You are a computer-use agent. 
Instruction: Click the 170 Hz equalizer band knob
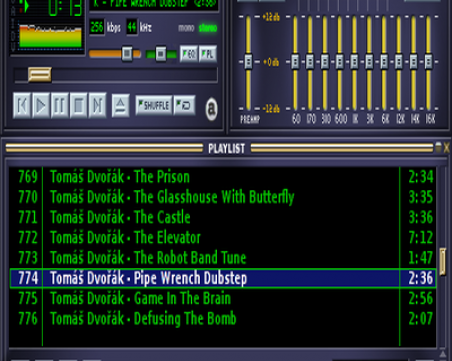click(310, 62)
